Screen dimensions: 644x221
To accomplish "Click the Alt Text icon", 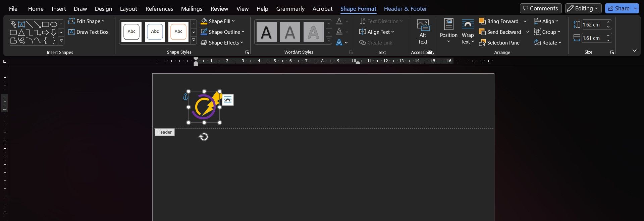I will pyautogui.click(x=423, y=25).
